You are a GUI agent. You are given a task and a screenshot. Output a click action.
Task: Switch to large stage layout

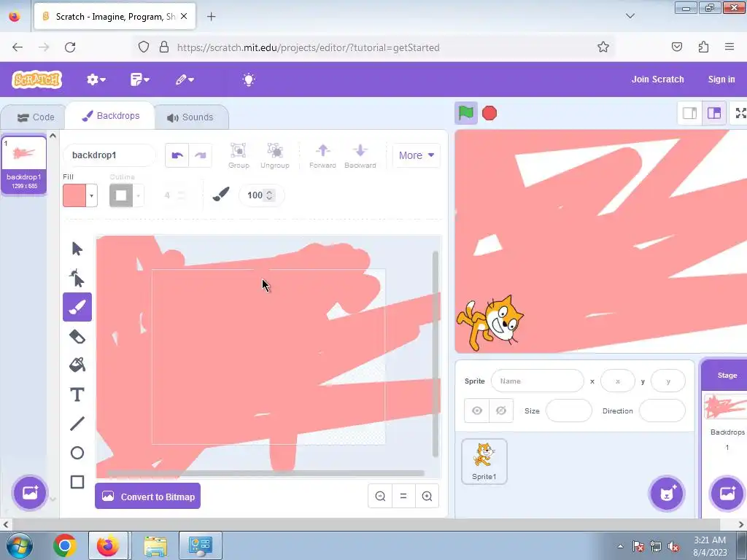[713, 113]
